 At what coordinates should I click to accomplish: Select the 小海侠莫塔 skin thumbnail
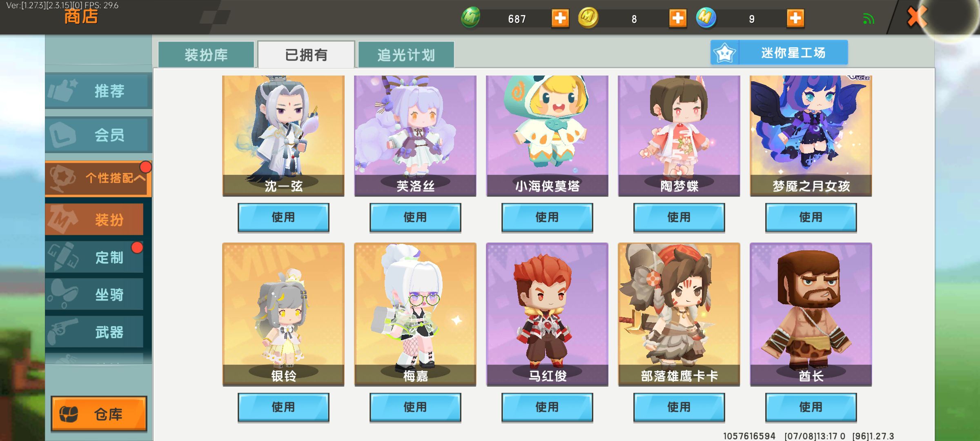click(547, 136)
